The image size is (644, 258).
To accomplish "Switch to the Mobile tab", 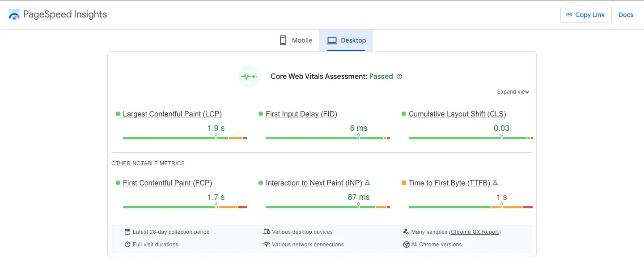I will click(296, 40).
